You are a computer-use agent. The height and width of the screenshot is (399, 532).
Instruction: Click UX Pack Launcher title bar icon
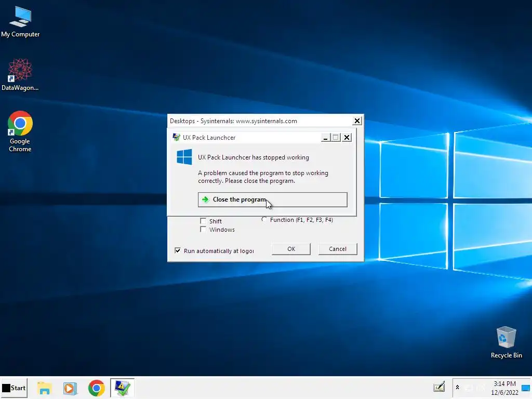[176, 137]
